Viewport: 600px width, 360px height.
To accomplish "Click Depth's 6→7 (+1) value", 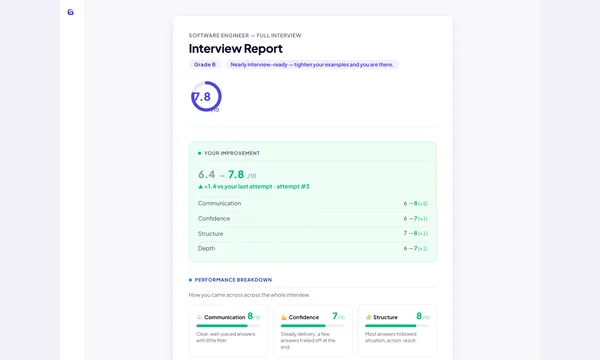I will tap(416, 248).
